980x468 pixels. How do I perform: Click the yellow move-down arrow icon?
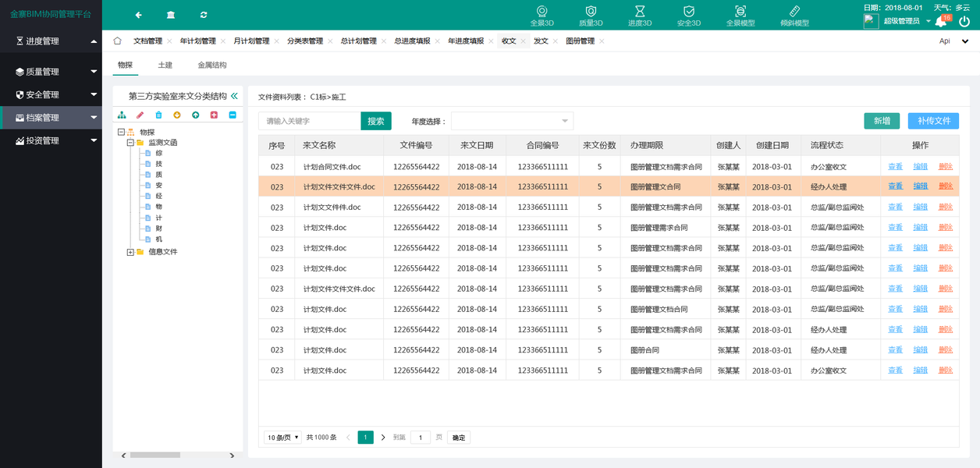tap(177, 115)
